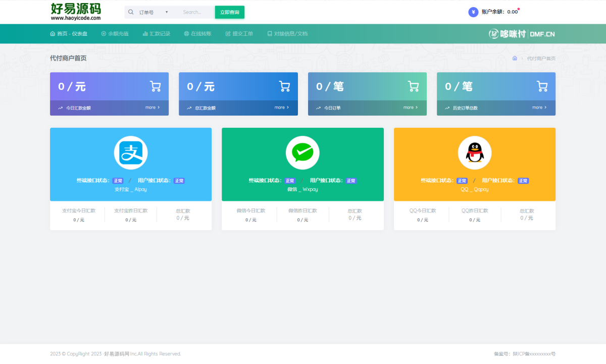Focus the Search... input field
Image resolution: width=606 pixels, height=364 pixels.
196,12
